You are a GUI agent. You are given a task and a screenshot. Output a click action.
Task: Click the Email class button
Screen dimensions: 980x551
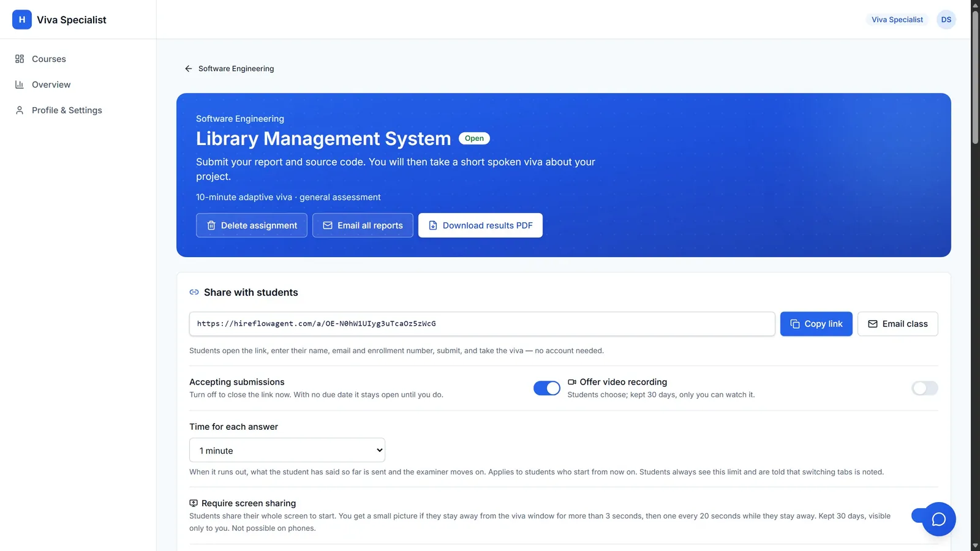click(897, 324)
